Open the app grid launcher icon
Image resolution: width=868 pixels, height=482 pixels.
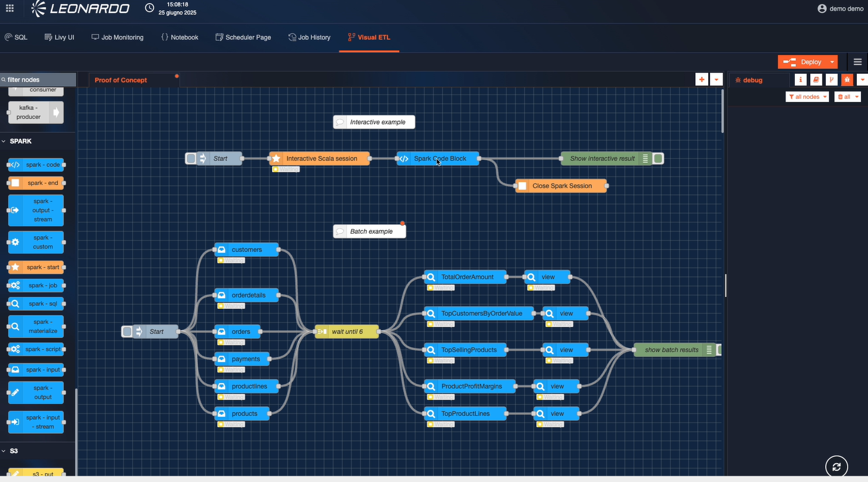10,8
